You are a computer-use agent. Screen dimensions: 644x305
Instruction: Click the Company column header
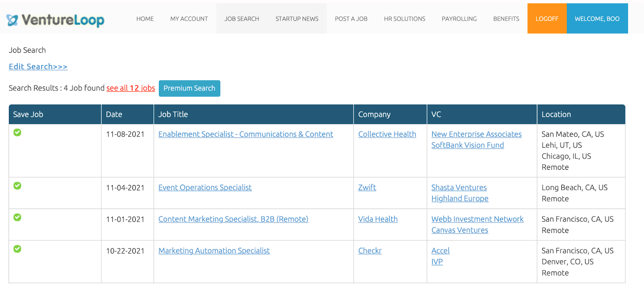pos(390,114)
